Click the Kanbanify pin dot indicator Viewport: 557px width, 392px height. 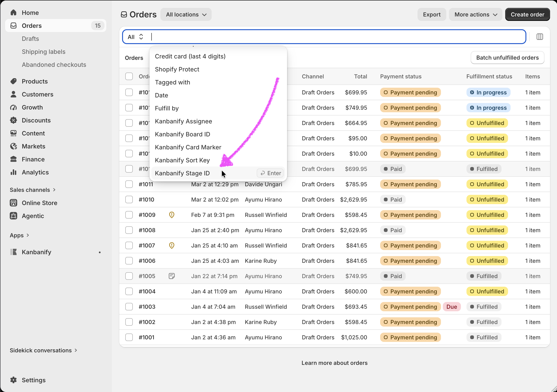coord(100,252)
